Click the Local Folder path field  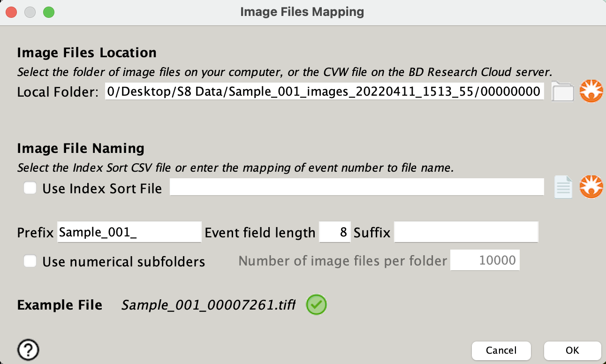324,91
